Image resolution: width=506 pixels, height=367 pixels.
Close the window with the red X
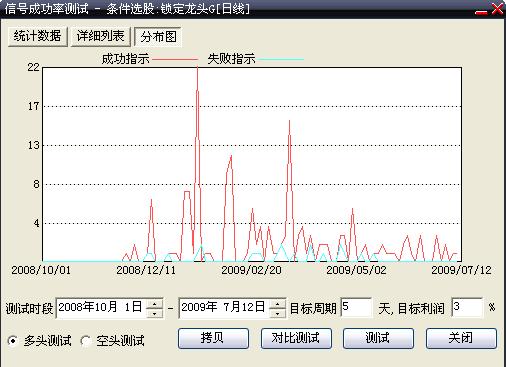coord(497,9)
